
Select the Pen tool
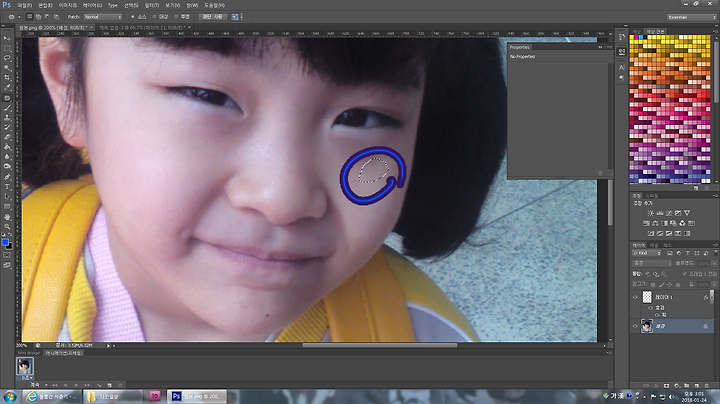click(7, 177)
